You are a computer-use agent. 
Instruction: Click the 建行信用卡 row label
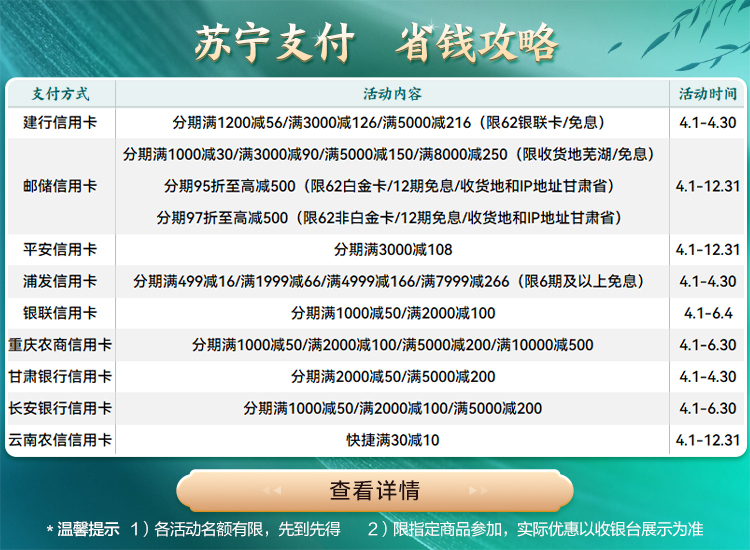(60, 123)
